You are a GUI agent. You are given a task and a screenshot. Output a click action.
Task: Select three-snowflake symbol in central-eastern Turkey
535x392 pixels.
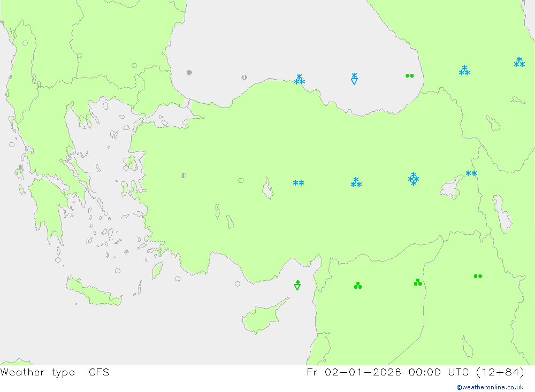coord(356,182)
